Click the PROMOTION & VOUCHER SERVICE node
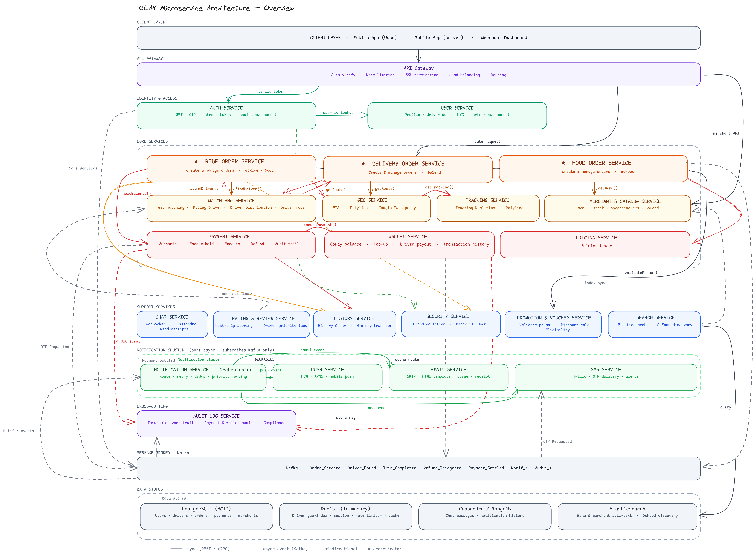This screenshot has height=555, width=756. 553,324
